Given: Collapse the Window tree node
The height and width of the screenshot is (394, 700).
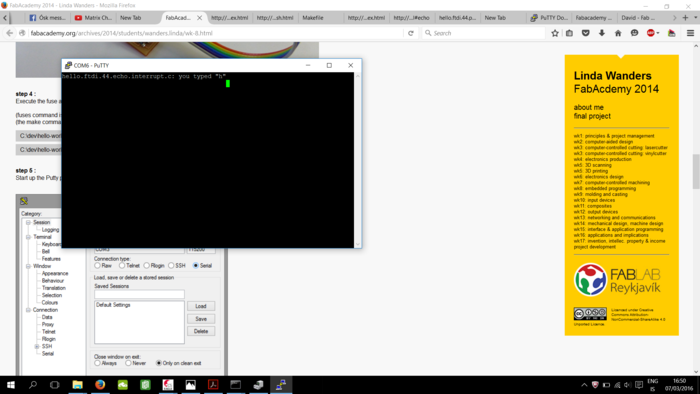Looking at the screenshot, I should click(28, 266).
